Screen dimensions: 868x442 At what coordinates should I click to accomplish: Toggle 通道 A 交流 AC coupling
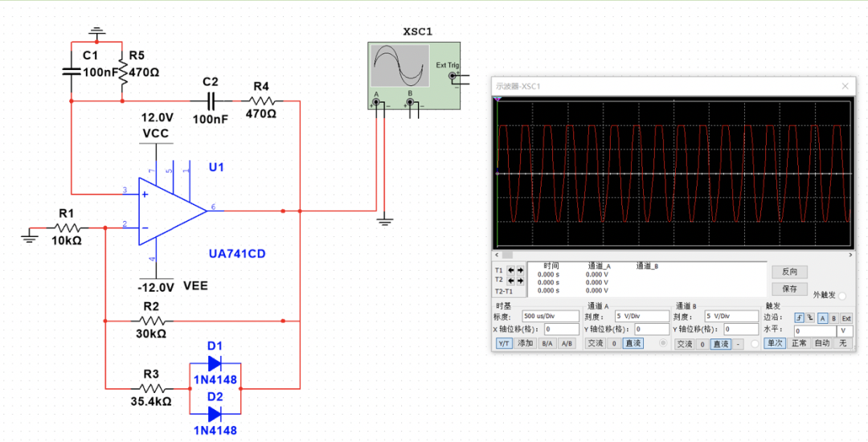pos(595,344)
